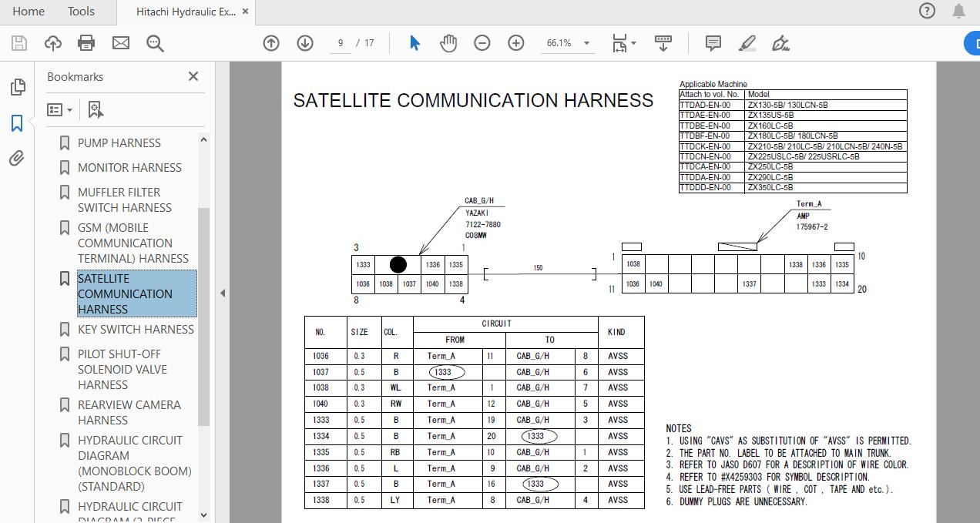Image resolution: width=980 pixels, height=523 pixels.
Task: Select the SATELLITE COMMUNICATION HARNESS bookmark
Action: (x=137, y=293)
